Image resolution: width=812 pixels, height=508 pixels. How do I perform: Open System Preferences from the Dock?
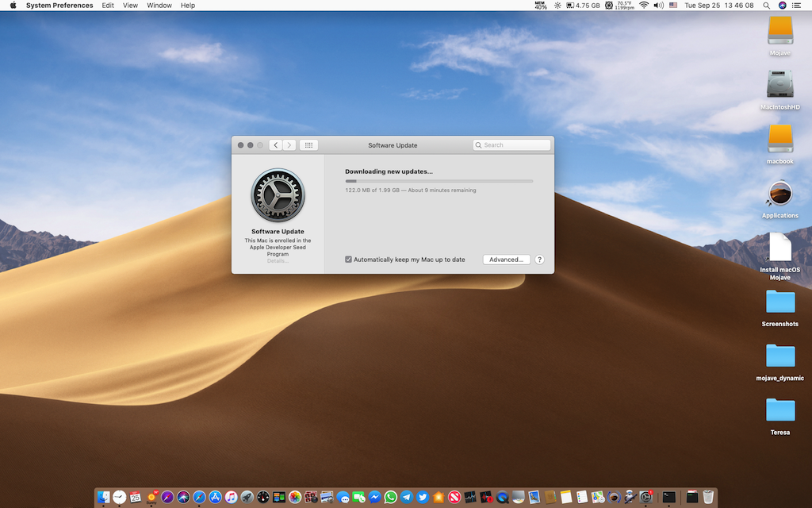645,497
